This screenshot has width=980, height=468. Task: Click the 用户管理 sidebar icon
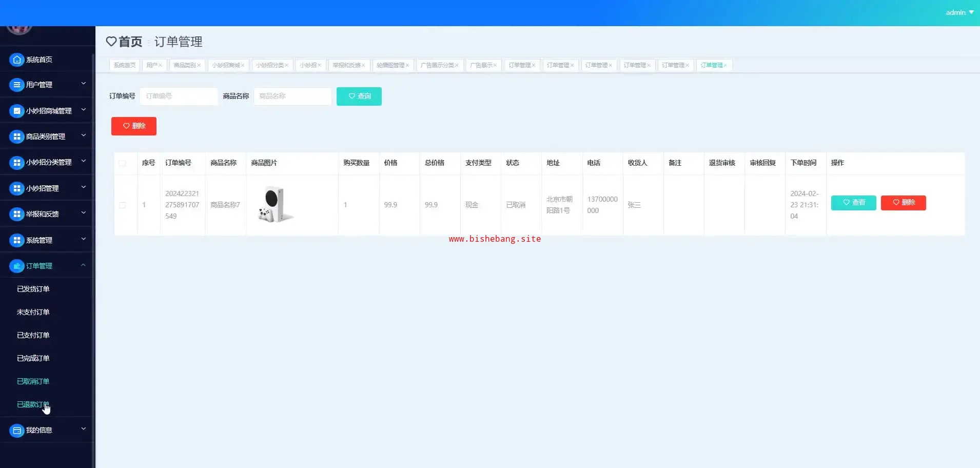(x=17, y=85)
